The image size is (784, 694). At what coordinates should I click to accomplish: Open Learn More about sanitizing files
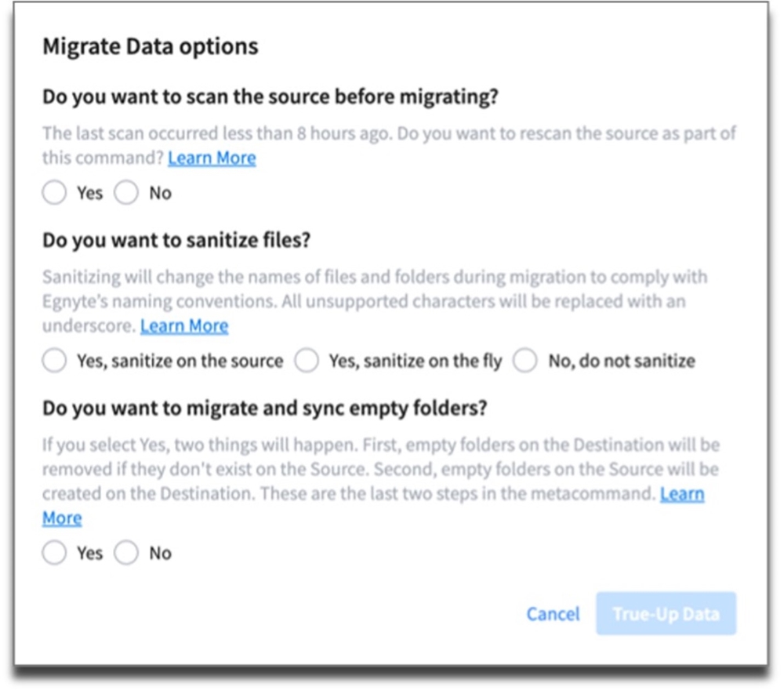pos(184,325)
